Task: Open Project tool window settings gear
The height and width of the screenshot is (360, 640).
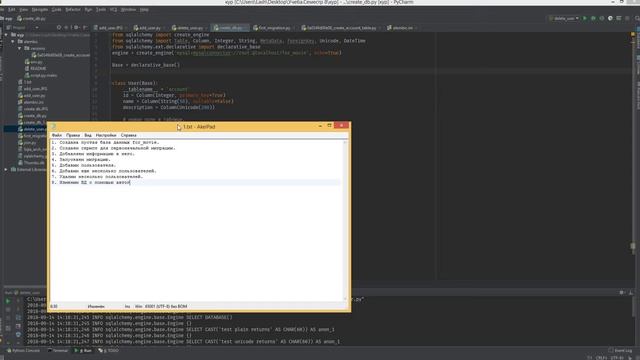Action: click(76, 28)
